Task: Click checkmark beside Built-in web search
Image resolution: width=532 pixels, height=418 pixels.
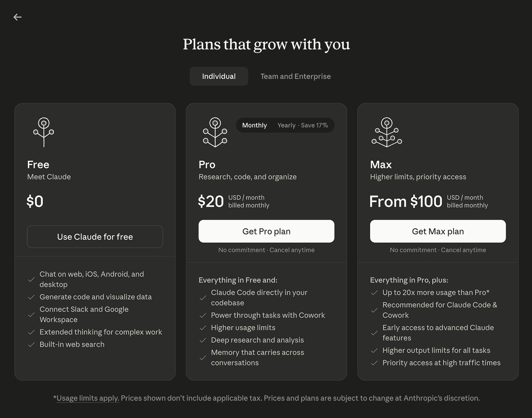Action: click(31, 345)
